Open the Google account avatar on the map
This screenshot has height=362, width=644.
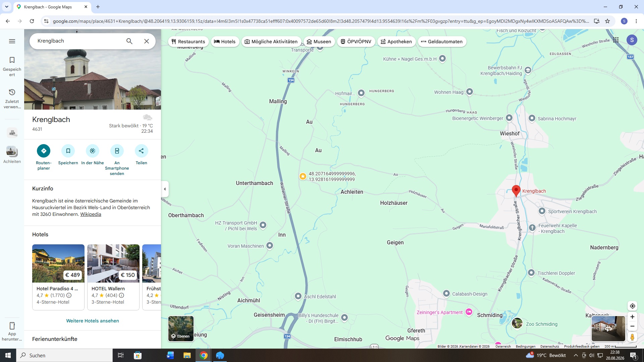click(632, 40)
